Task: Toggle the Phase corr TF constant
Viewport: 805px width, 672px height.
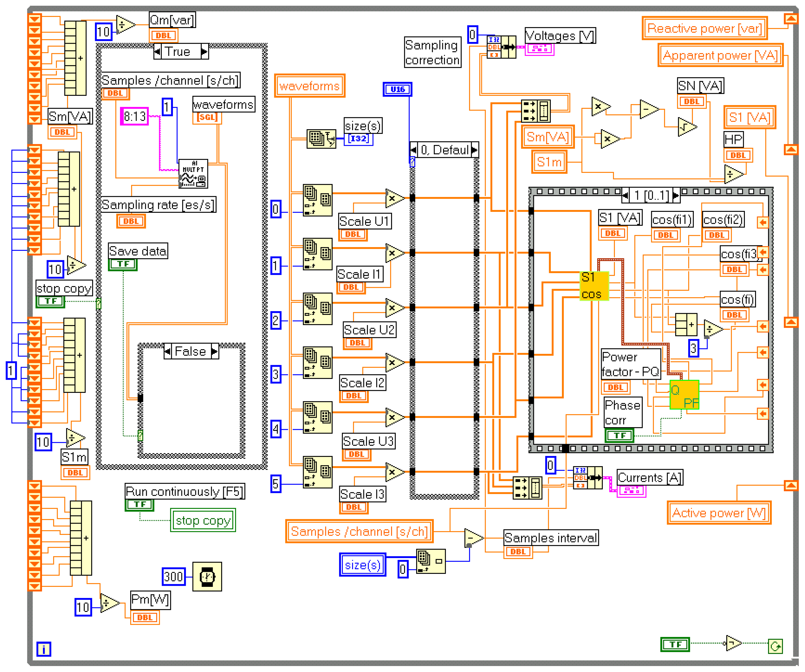Action: 620,435
